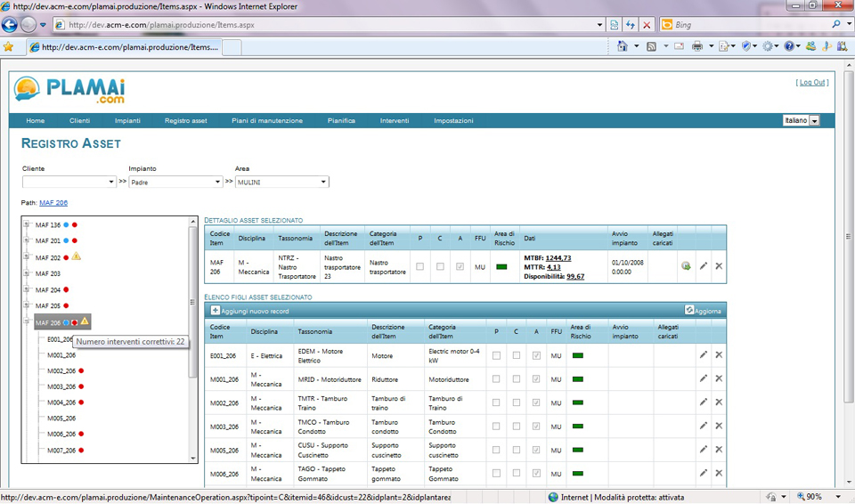
Task: Click the browser address bar URL field
Action: coord(330,25)
